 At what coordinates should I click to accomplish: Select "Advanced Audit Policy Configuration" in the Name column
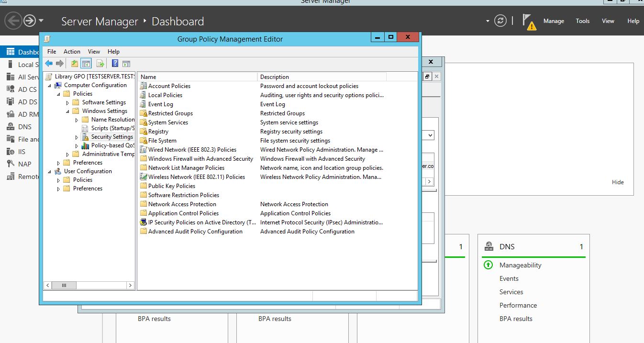click(x=195, y=232)
